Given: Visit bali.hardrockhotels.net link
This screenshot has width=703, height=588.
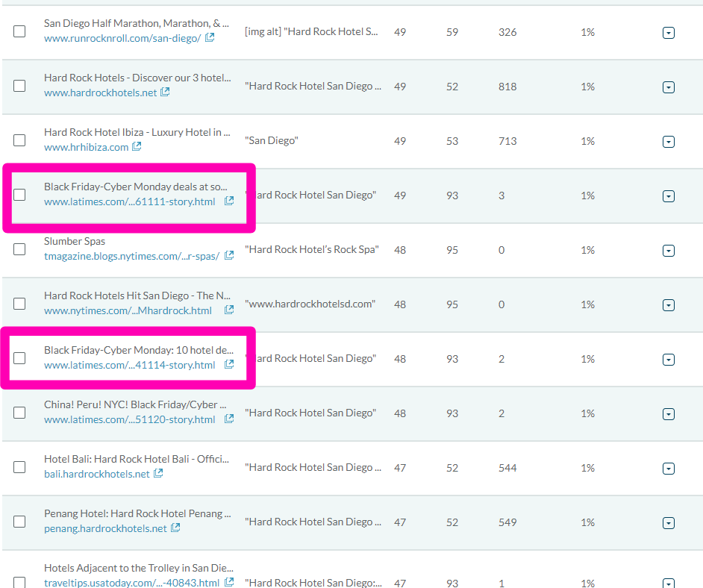Looking at the screenshot, I should point(97,474).
